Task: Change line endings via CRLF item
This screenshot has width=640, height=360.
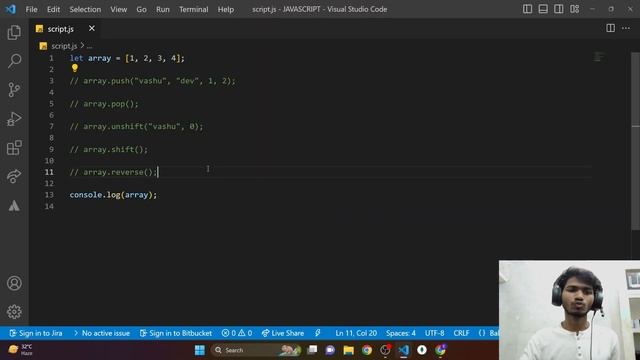Action: click(x=461, y=333)
